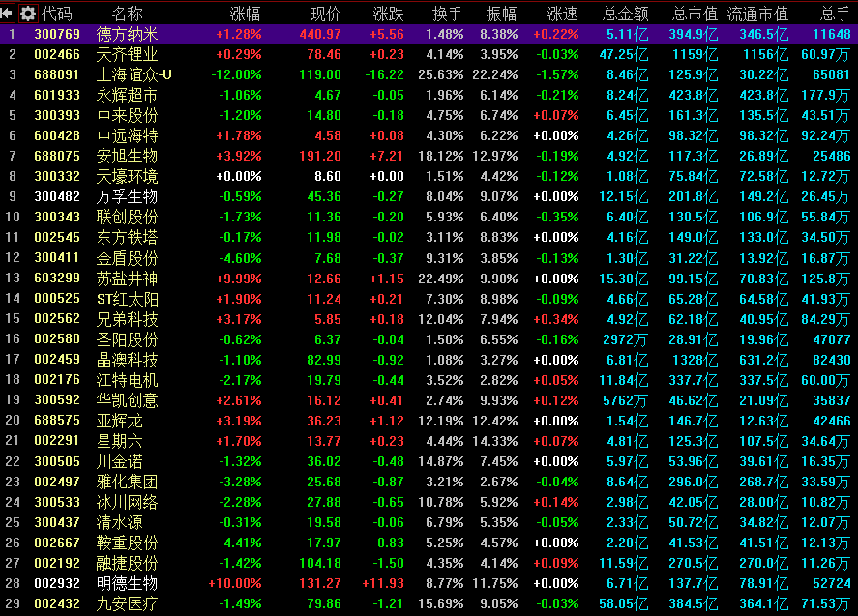This screenshot has width=858, height=616.
Task: Click the -12.00% change value
Action: (x=236, y=74)
